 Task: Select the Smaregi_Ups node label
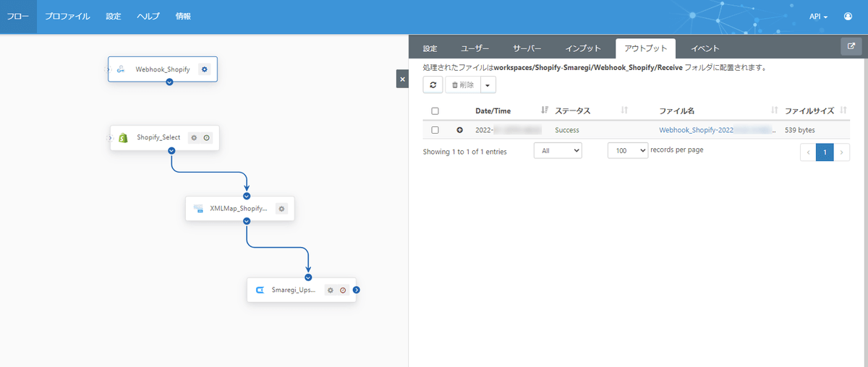(294, 290)
